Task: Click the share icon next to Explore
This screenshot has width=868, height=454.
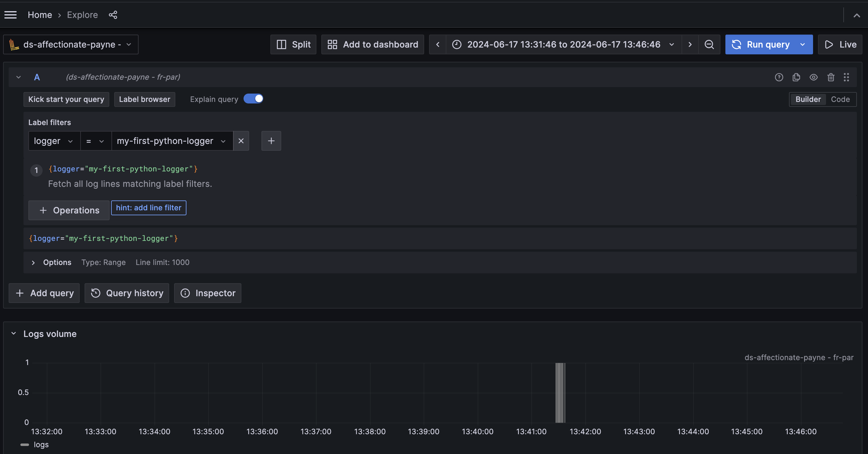Action: coord(113,15)
